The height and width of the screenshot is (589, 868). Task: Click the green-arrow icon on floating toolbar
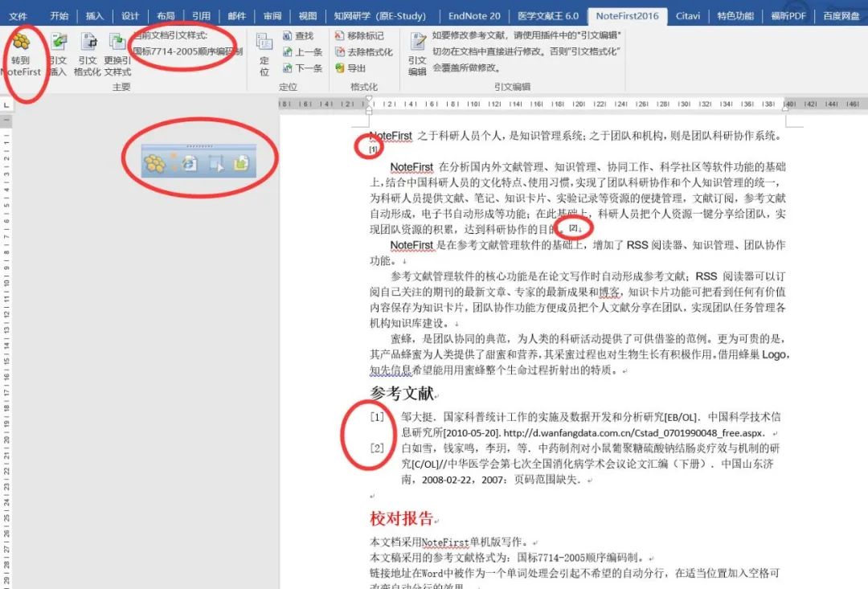click(241, 163)
